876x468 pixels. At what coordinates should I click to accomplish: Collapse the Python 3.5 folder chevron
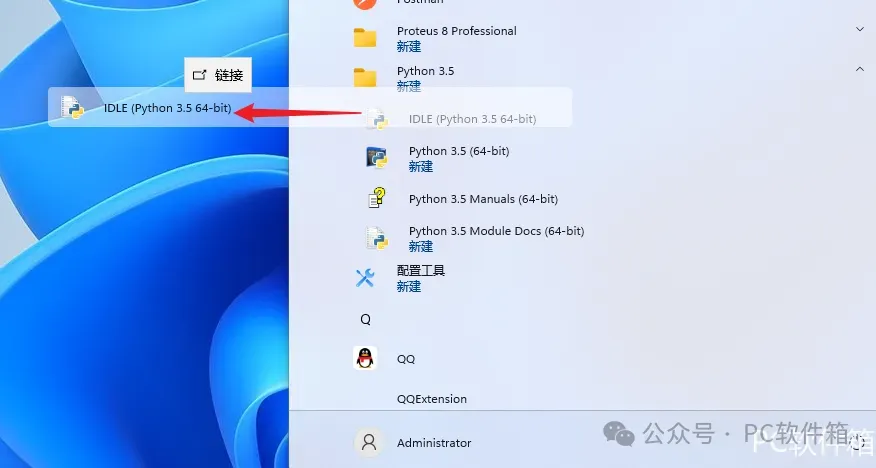tap(859, 69)
